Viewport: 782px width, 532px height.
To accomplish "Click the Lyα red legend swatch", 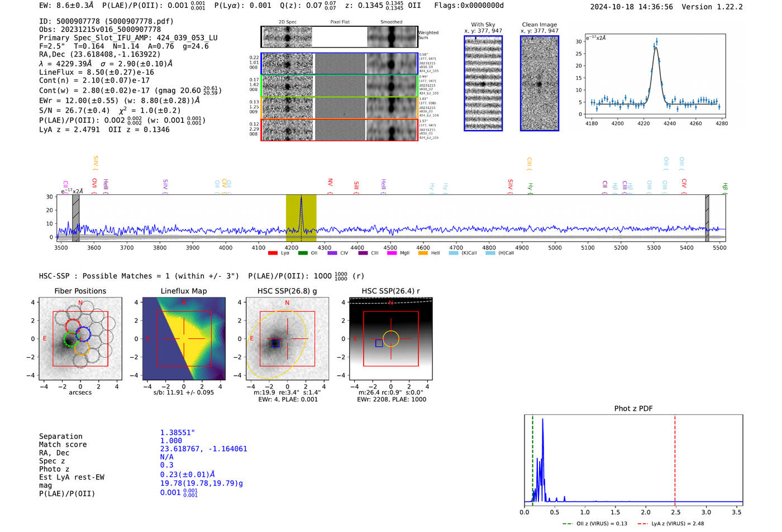I will tap(273, 253).
